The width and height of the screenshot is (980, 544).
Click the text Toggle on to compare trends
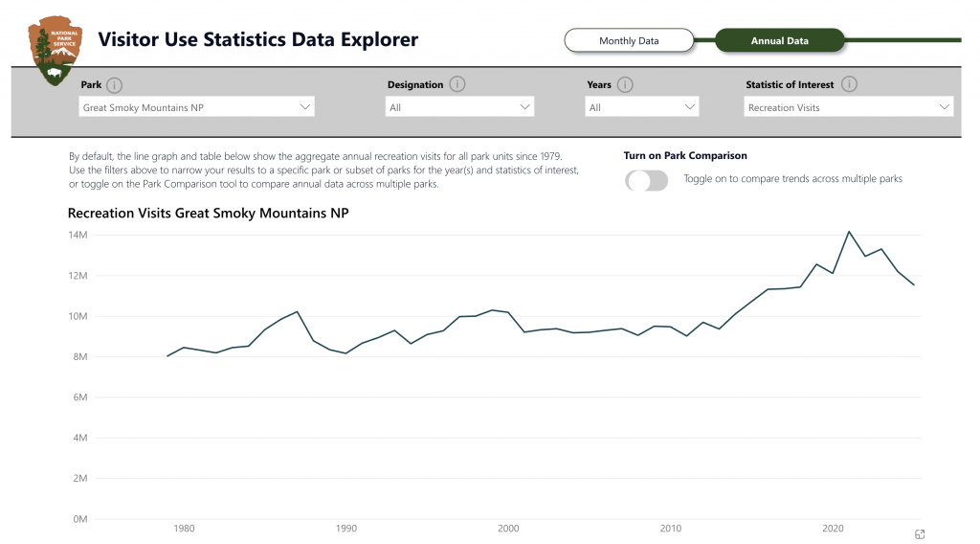792,179
